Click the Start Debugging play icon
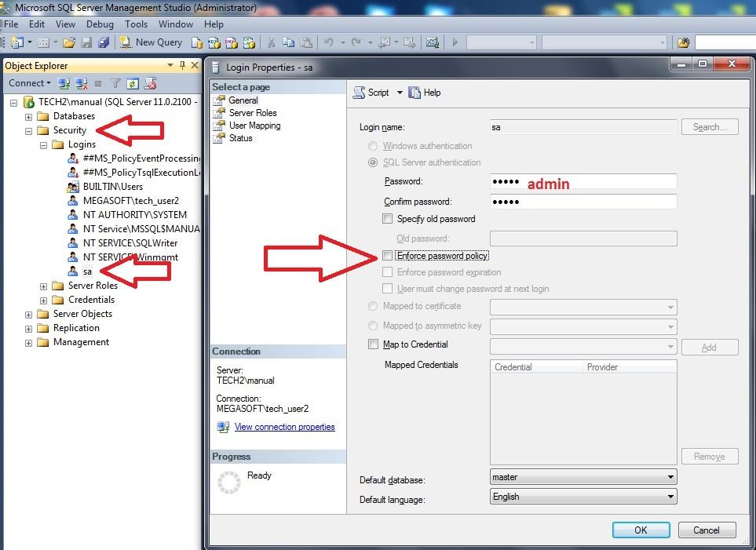Image resolution: width=756 pixels, height=550 pixels. [455, 42]
